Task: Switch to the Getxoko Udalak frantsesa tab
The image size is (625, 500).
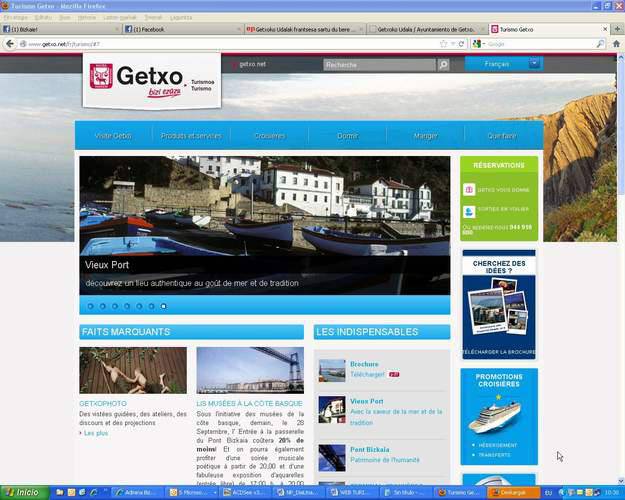Action: click(305, 29)
